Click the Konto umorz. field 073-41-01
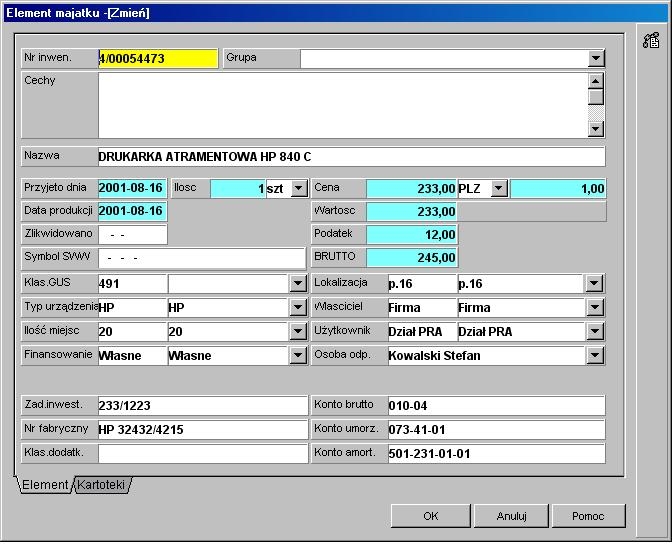Viewport: 672px width, 547px height. (x=496, y=429)
